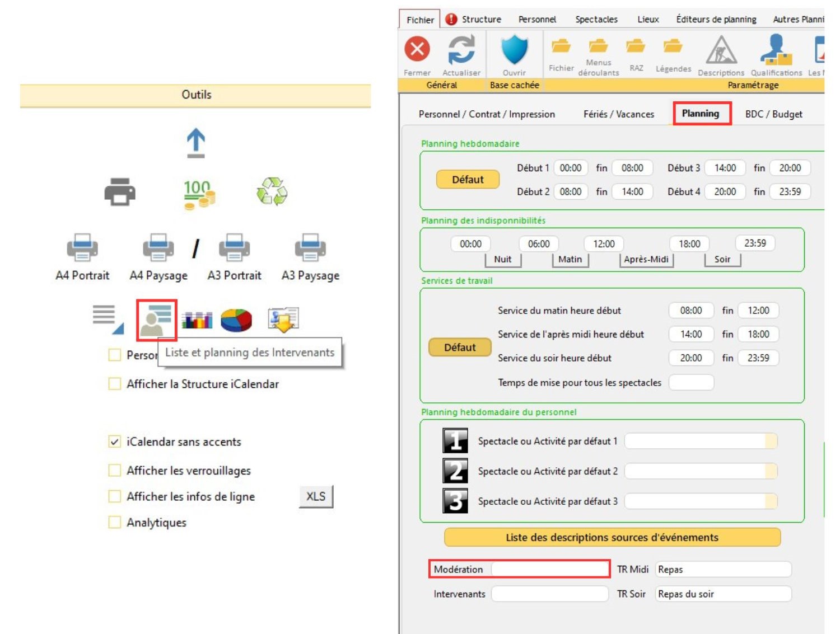The image size is (840, 634).
Task: Open Liste et planning des Intervenants icon
Action: click(157, 320)
